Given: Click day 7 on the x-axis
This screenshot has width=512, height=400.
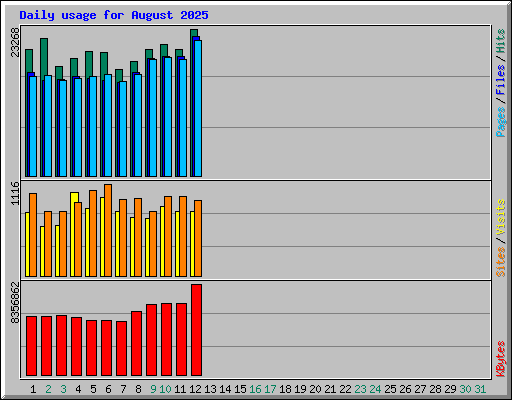Looking at the screenshot, I should pos(123,389).
